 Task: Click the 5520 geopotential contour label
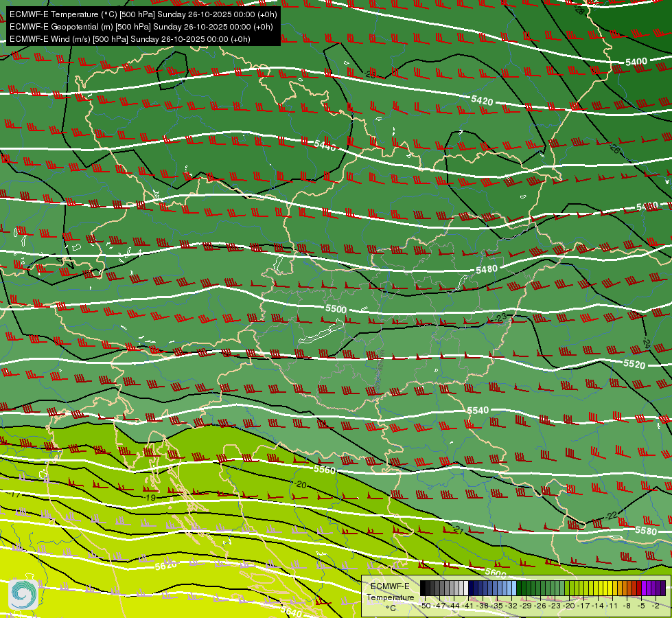point(634,364)
